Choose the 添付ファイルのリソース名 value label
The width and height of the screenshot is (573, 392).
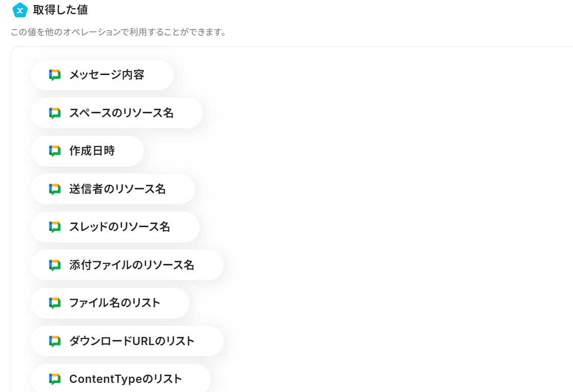tap(132, 265)
